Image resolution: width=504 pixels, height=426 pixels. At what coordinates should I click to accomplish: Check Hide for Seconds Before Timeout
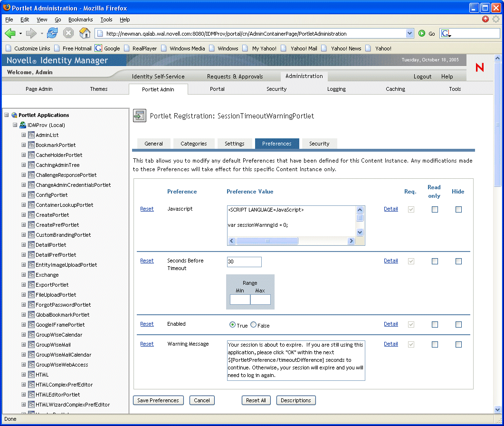458,261
